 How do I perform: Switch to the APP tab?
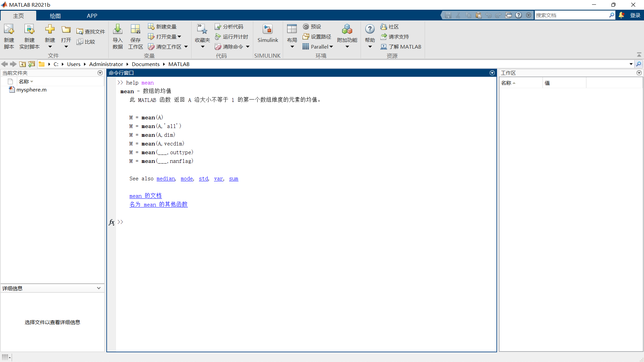[92, 16]
